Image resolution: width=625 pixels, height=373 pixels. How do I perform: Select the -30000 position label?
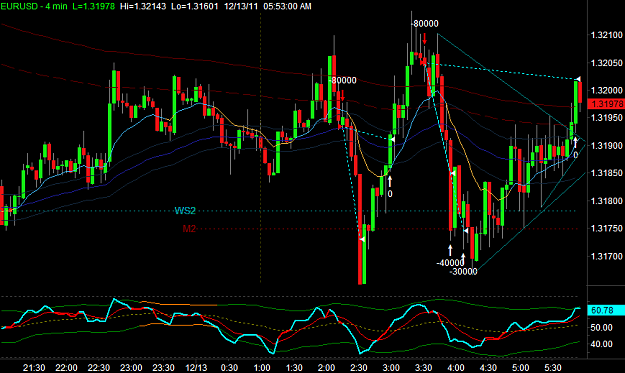pyautogui.click(x=464, y=272)
